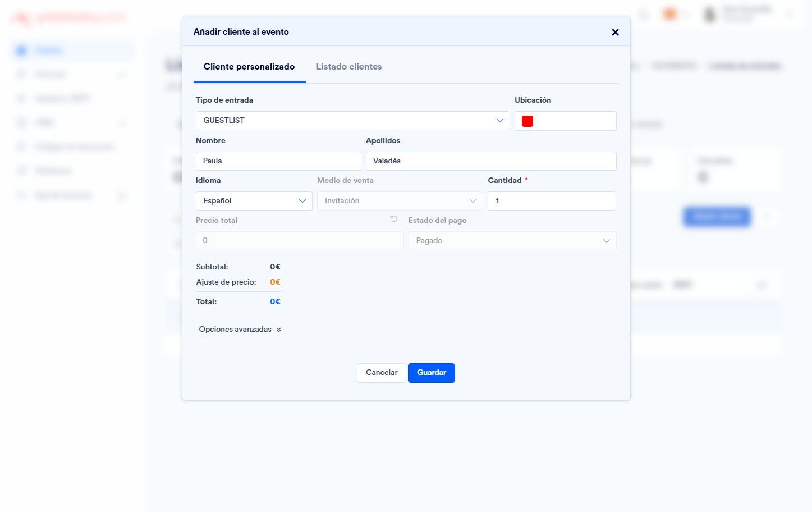Screen dimensions: 812x512
Task: Open the Tipo de entrada GUESTLIST dropdown
Action: (x=352, y=121)
